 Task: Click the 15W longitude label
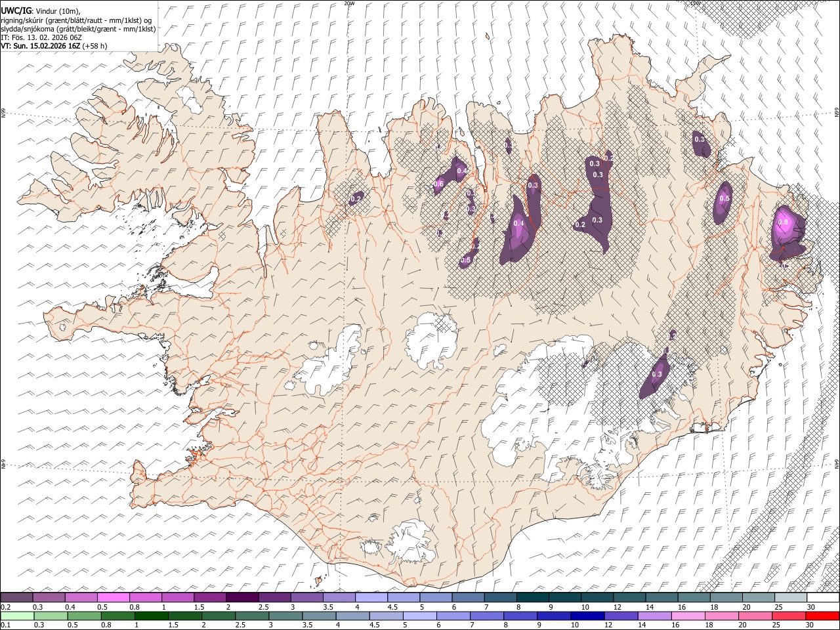(x=695, y=3)
